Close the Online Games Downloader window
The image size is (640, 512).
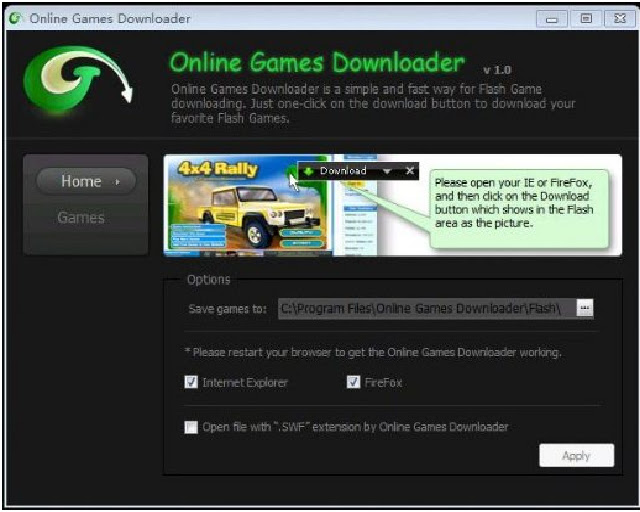pyautogui.click(x=620, y=19)
